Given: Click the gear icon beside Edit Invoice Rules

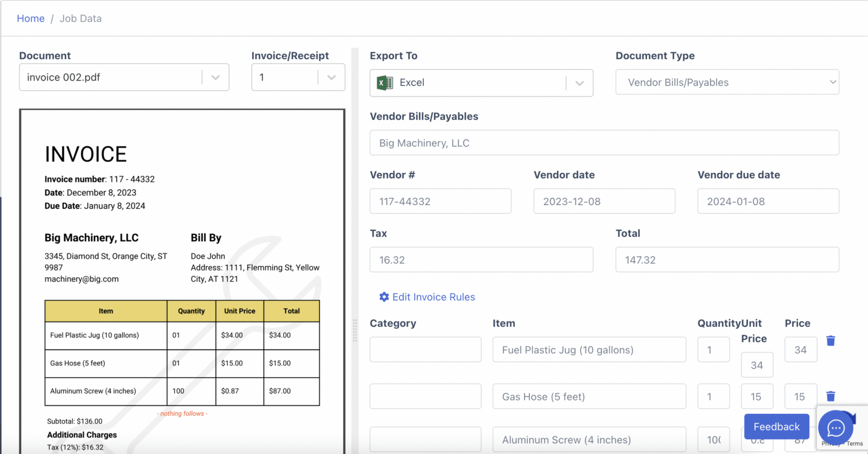Looking at the screenshot, I should click(384, 297).
